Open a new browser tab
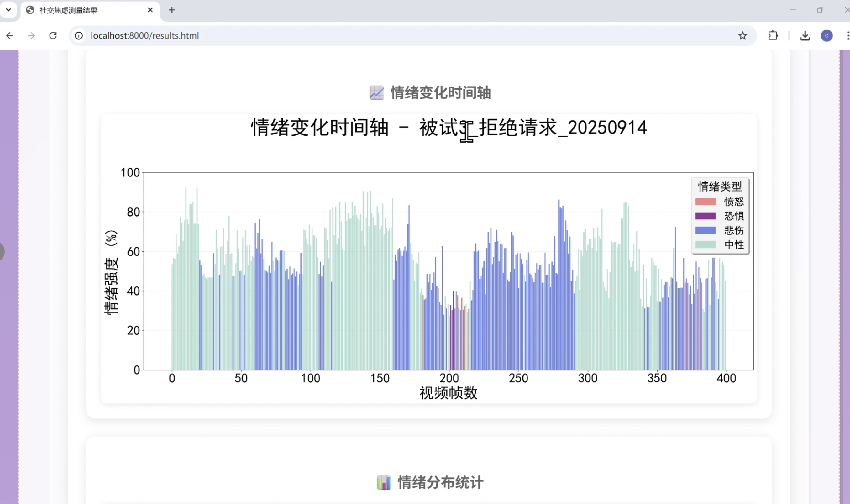The height and width of the screenshot is (504, 850). click(172, 10)
